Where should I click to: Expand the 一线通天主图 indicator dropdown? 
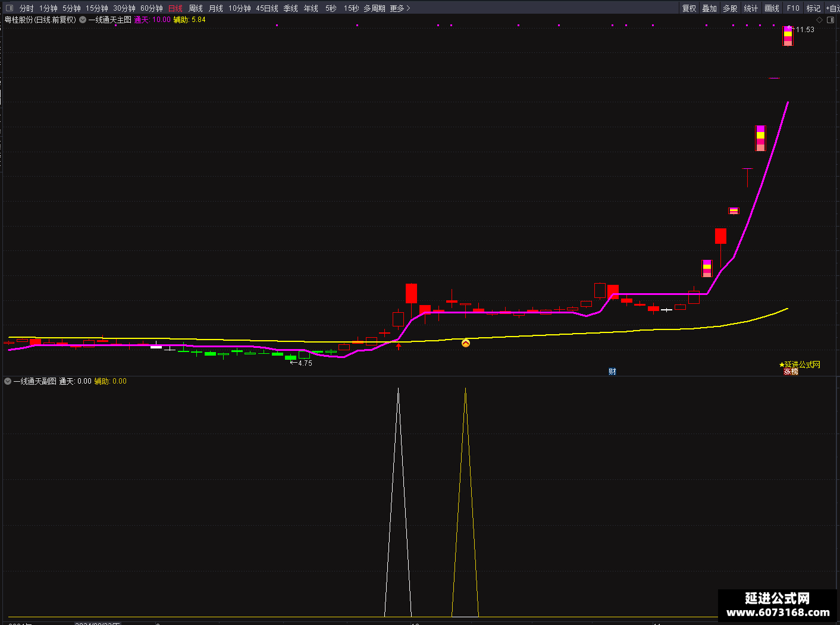83,20
